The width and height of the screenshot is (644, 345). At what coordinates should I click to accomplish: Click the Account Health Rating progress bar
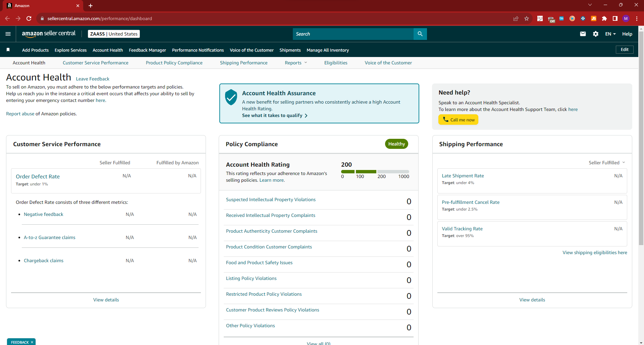375,172
